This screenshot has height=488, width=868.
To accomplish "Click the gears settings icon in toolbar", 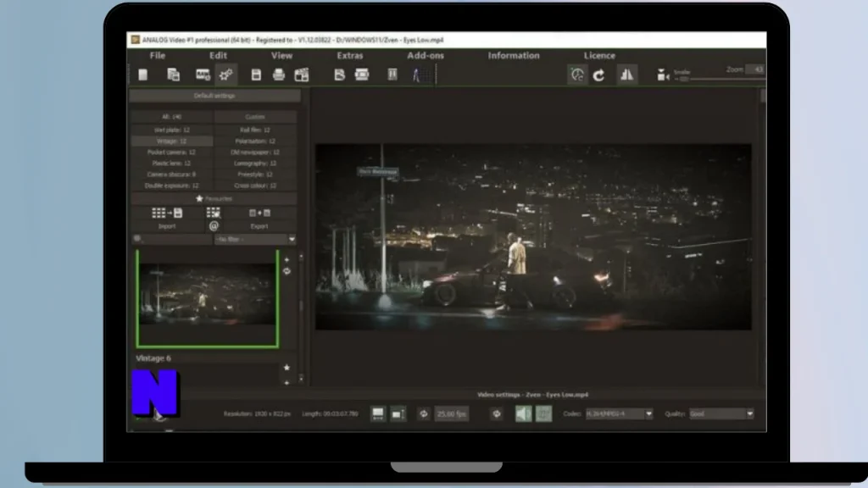I will point(225,75).
